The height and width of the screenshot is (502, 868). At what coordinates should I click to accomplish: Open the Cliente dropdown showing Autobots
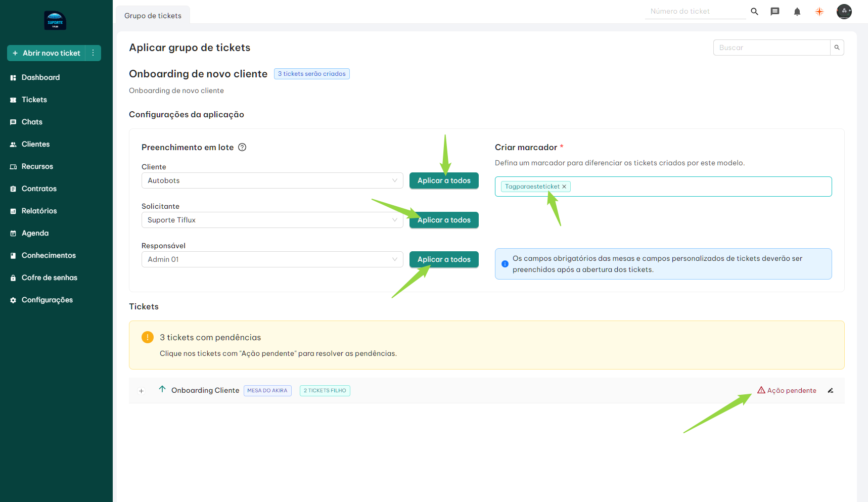coord(272,180)
